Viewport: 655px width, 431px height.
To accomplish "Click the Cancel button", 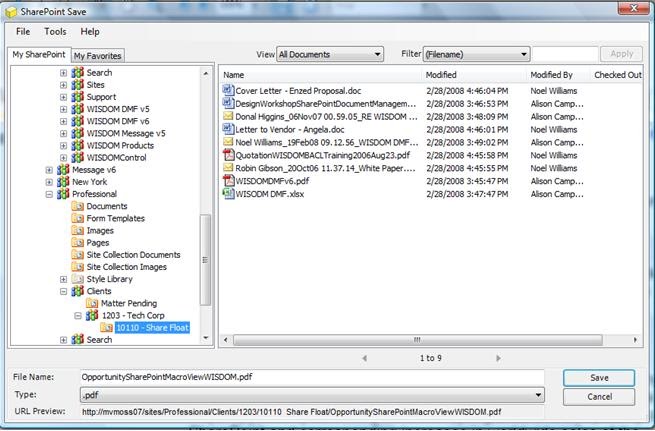I will 599,397.
